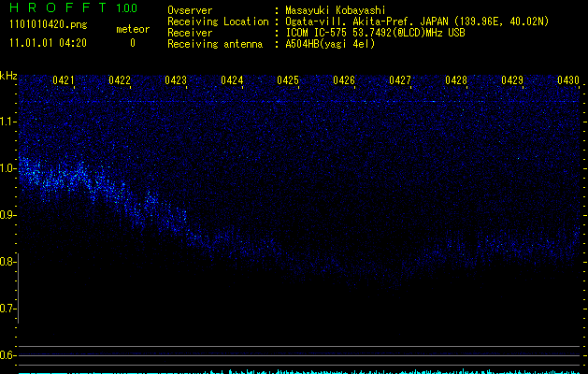Viewport: 588px width, 374px height.
Task: Click the meteor count label
Action: (133, 29)
